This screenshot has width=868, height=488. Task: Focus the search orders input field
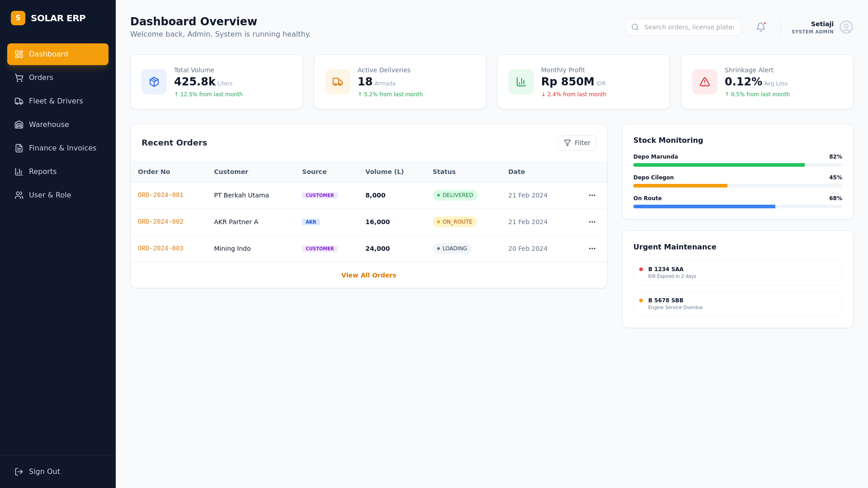(x=684, y=27)
